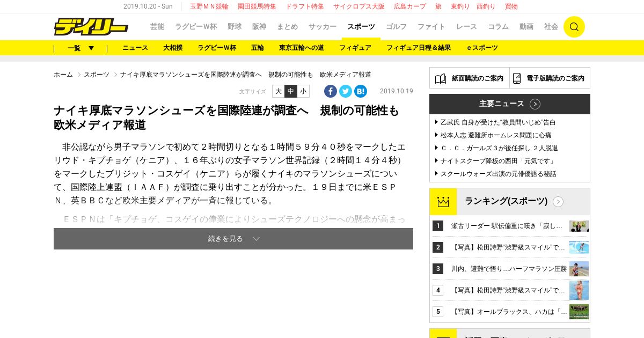Select the スポーツ tab
Viewport: 644px width, 338px height.
[361, 26]
